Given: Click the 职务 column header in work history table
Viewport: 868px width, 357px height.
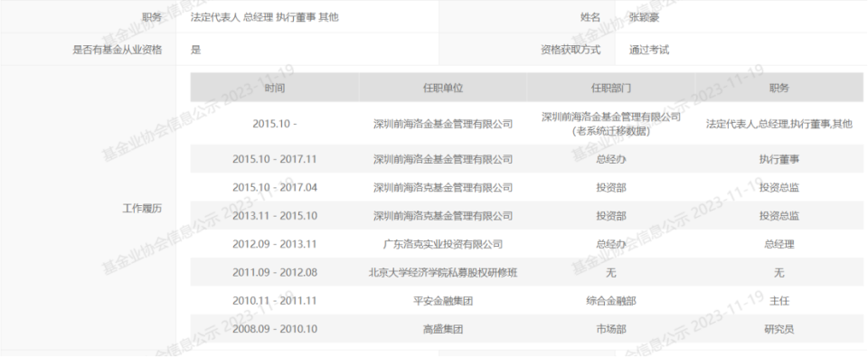Looking at the screenshot, I should pyautogui.click(x=778, y=88).
